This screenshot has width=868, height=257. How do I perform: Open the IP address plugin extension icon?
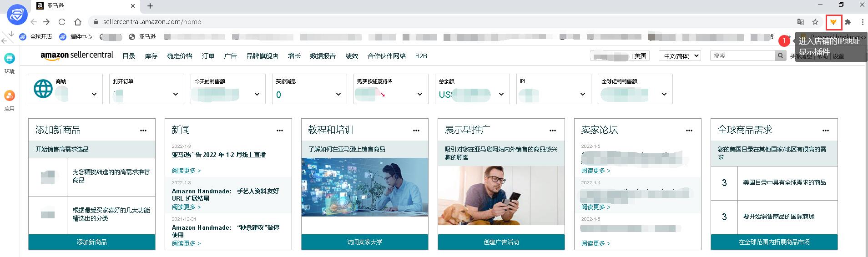[x=833, y=22]
